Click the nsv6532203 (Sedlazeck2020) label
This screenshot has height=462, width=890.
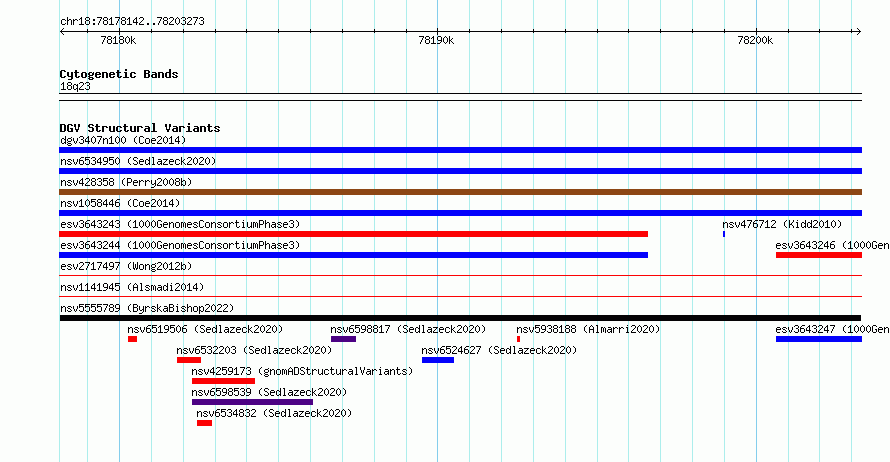[254, 350]
